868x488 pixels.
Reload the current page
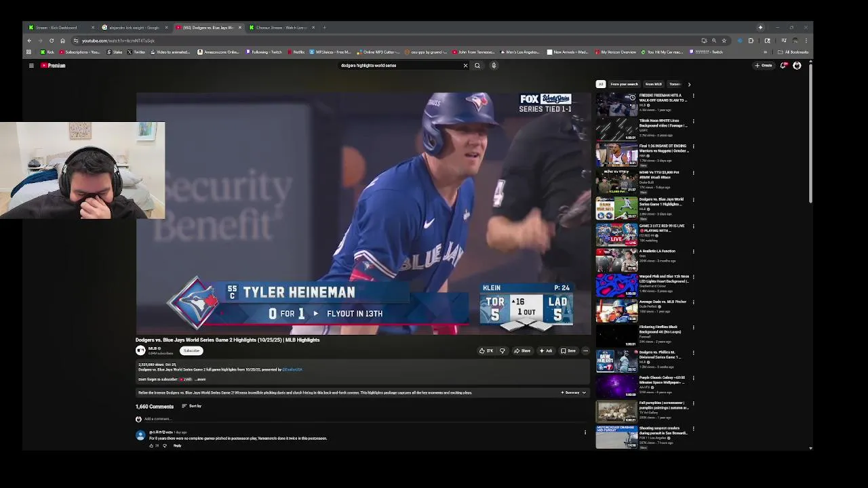coord(52,41)
